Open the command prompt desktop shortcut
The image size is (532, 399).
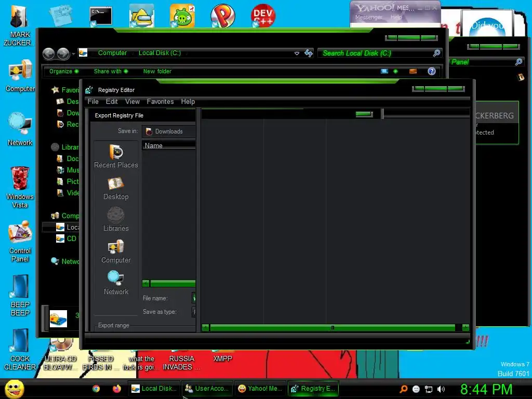coord(101,16)
